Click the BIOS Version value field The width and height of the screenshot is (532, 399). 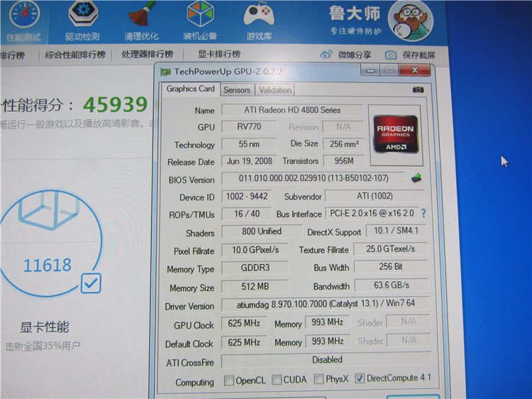pyautogui.click(x=313, y=178)
